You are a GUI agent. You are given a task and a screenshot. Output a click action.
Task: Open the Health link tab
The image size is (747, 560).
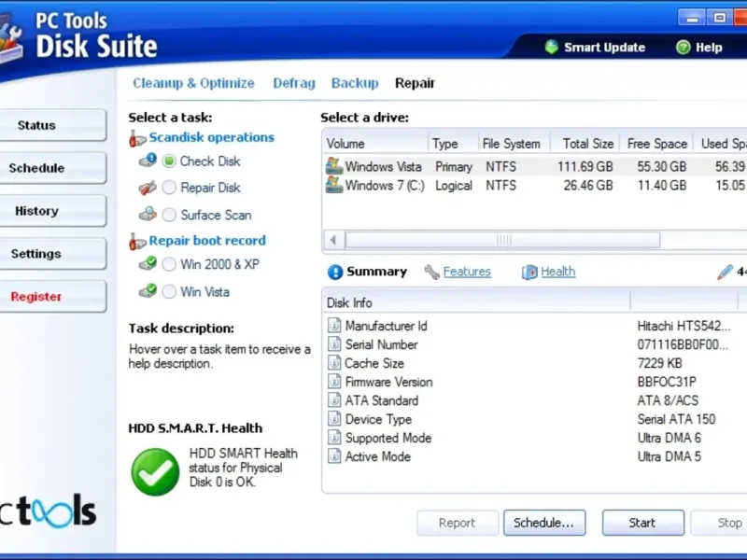[x=557, y=272]
